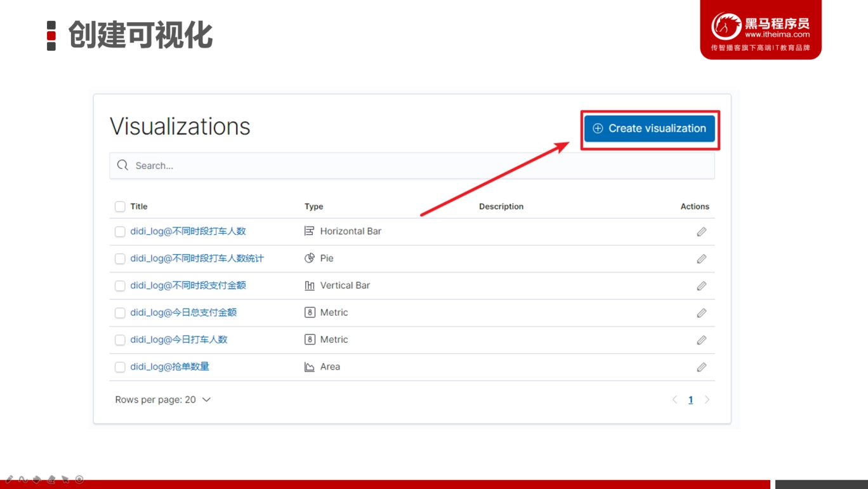Select the pointer arrow presentation tool
This screenshot has width=868, height=489.
point(65,479)
